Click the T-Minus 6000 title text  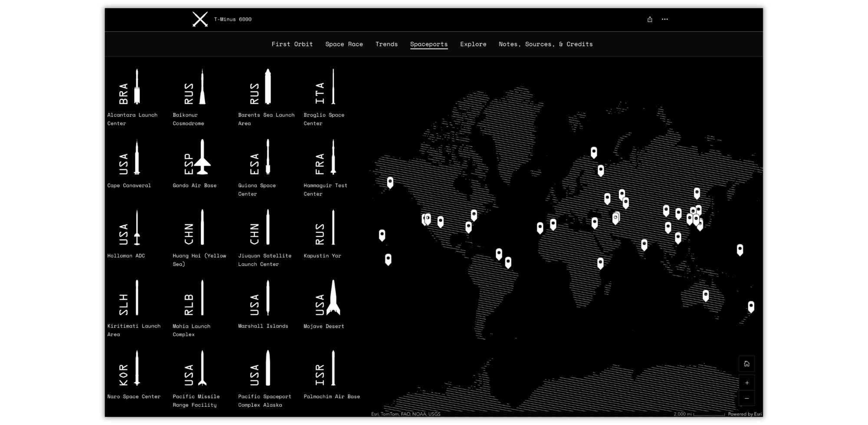[x=233, y=20]
